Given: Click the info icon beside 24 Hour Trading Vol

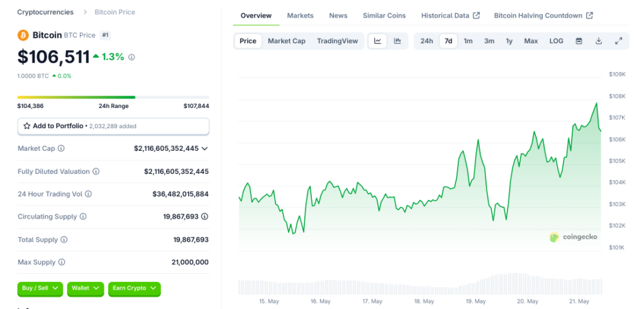Looking at the screenshot, I should click(x=88, y=193).
